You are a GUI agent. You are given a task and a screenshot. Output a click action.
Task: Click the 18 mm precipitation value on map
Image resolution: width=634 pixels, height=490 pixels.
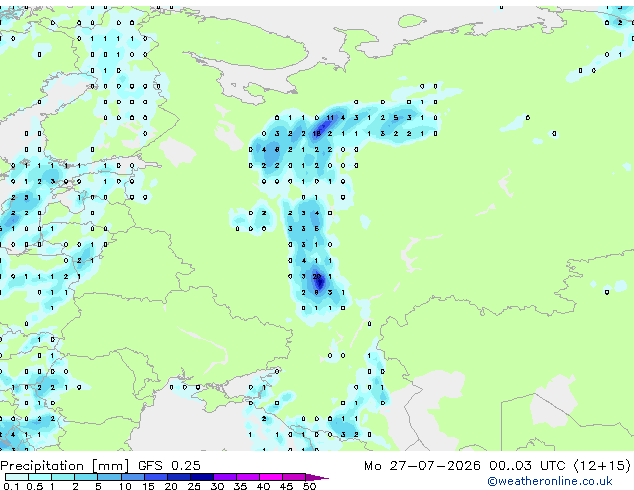(x=317, y=133)
